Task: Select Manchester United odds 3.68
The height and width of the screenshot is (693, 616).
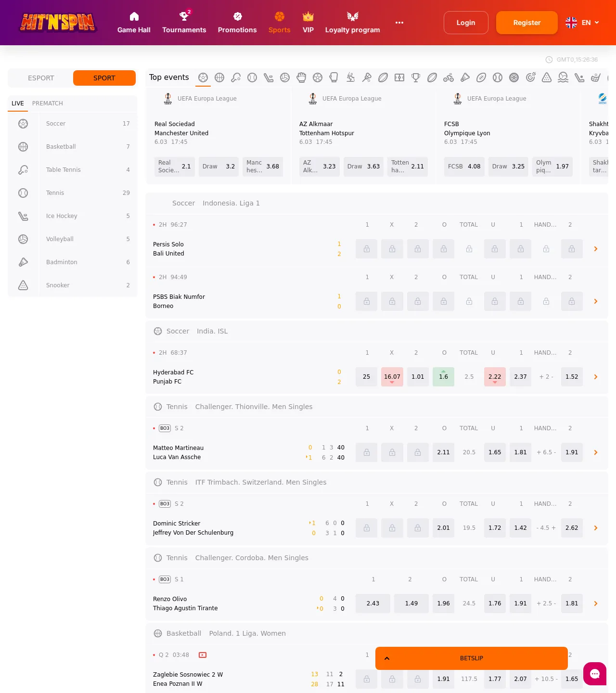Action: click(263, 167)
